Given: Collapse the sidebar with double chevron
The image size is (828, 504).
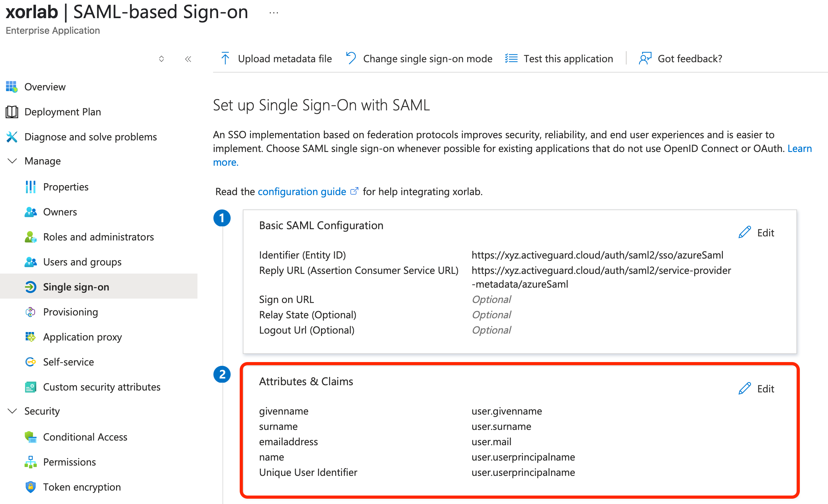Looking at the screenshot, I should (188, 59).
